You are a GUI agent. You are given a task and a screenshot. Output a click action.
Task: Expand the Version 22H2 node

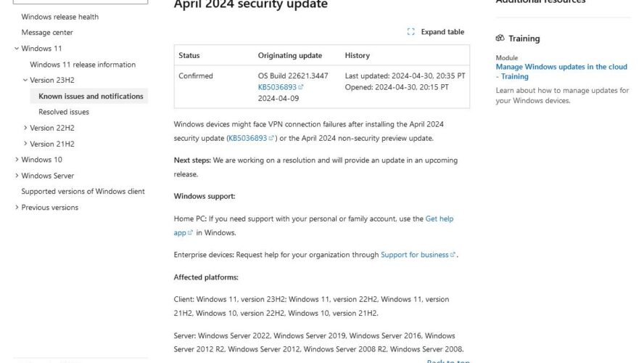[x=25, y=128]
